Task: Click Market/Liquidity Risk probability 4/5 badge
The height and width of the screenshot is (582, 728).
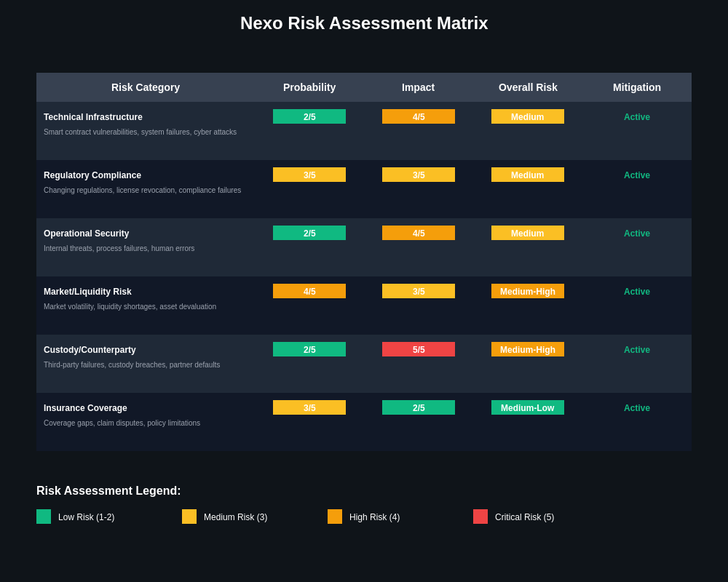Action: (309, 291)
